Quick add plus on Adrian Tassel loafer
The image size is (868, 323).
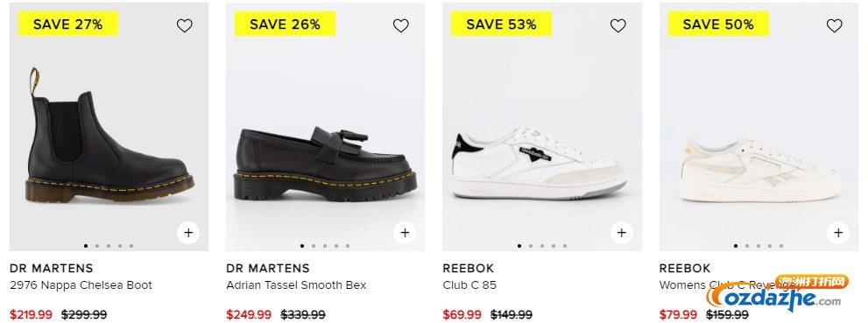pos(405,233)
